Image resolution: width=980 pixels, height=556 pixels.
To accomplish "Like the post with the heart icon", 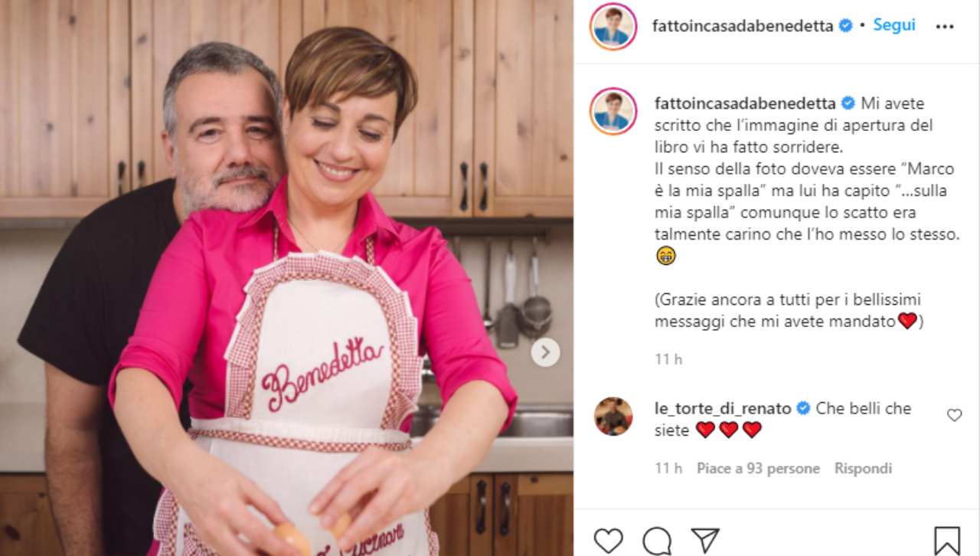I will (x=608, y=540).
